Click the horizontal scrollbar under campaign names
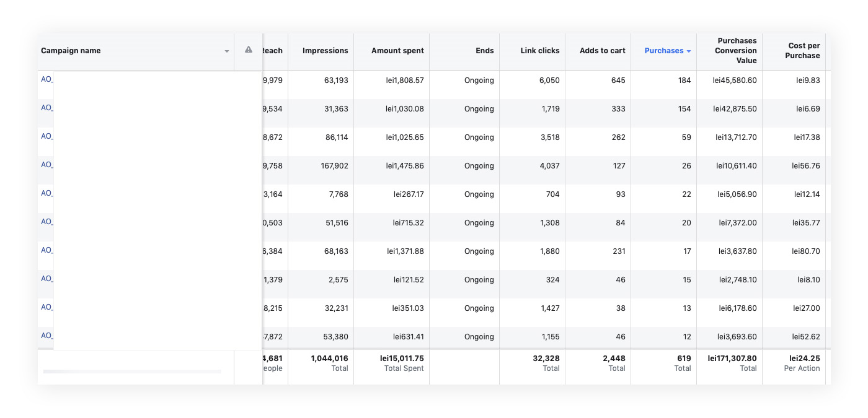Image resolution: width=868 pixels, height=418 pixels. (x=132, y=372)
